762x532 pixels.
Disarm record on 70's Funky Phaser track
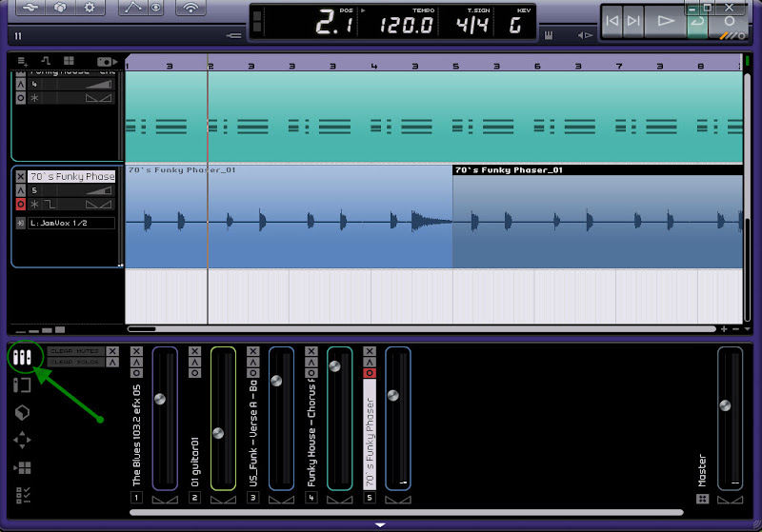[21, 204]
